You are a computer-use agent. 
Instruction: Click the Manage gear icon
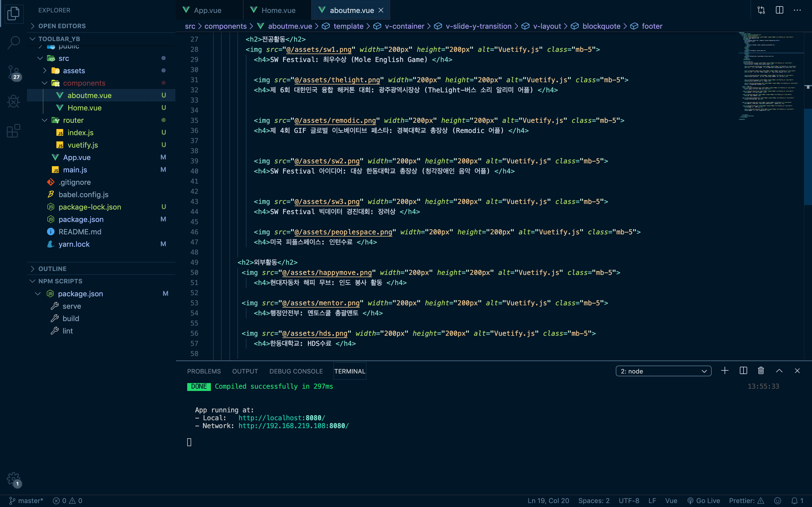point(14,479)
